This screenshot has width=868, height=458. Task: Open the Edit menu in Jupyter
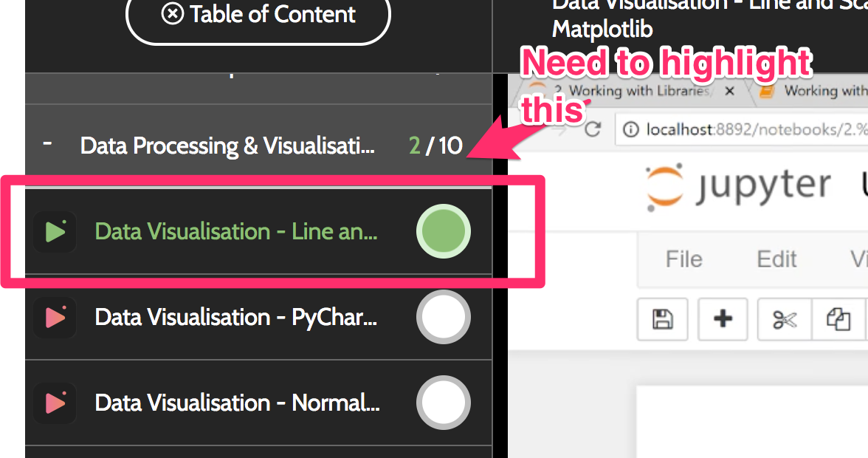(776, 259)
